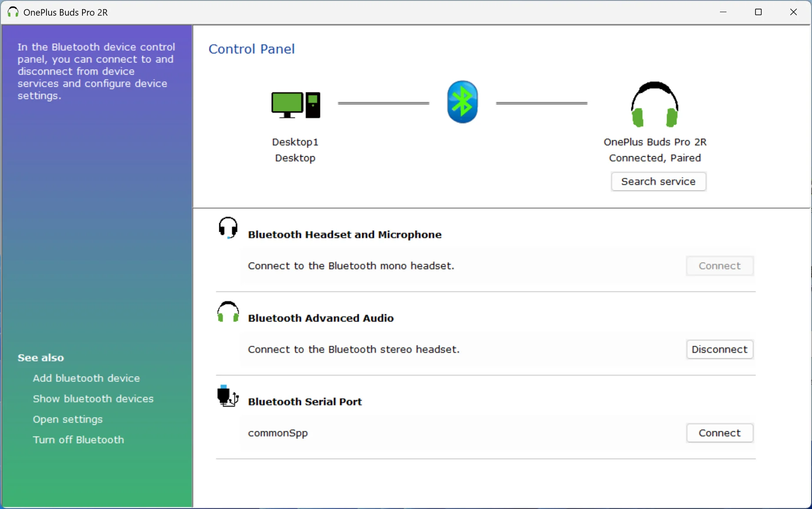The height and width of the screenshot is (509, 812).
Task: Click the sidebar Bluetooth control panel description
Action: [96, 71]
